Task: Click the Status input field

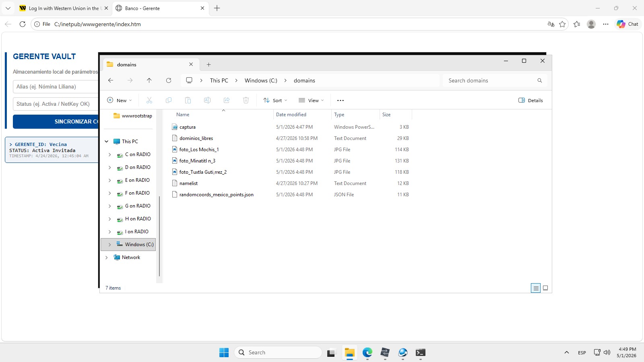Action: [x=56, y=104]
